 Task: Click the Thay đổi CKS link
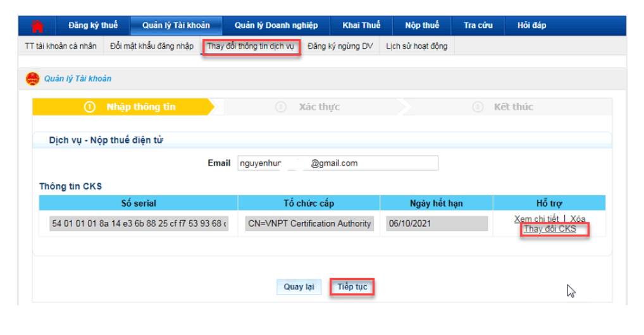550,229
